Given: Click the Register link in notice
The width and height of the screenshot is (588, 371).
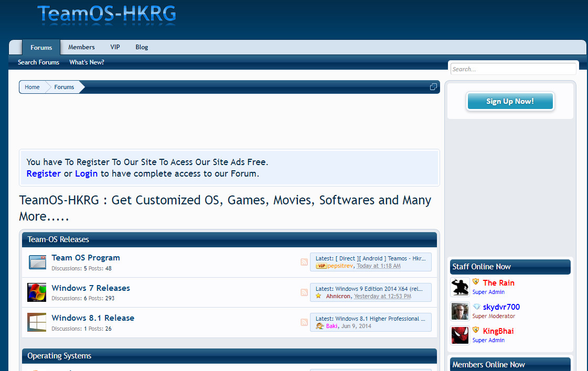Looking at the screenshot, I should (x=44, y=174).
